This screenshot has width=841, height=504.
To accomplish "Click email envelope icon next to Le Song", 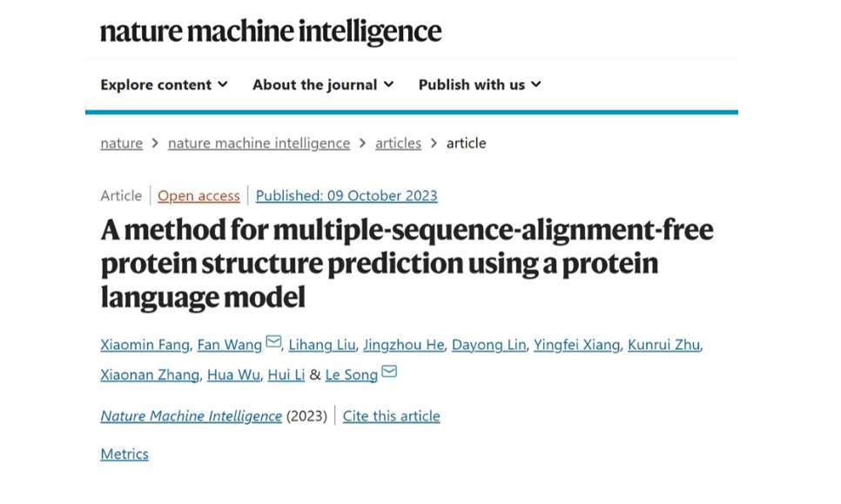I will tap(389, 373).
